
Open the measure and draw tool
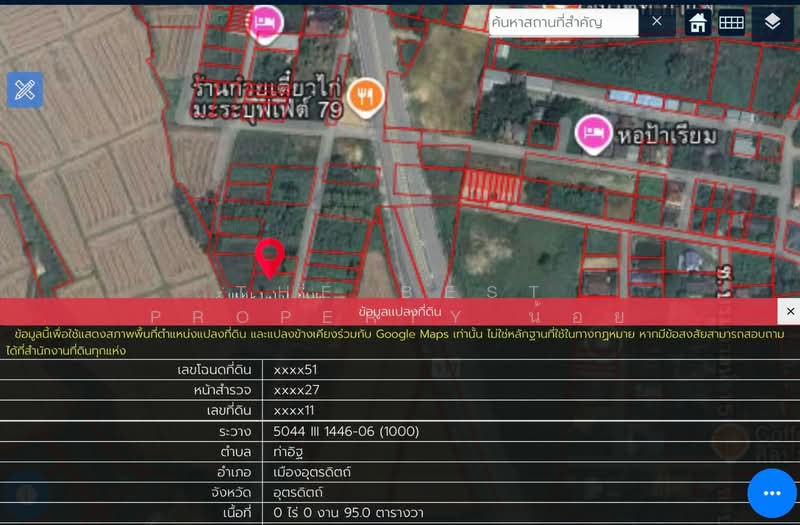click(25, 90)
